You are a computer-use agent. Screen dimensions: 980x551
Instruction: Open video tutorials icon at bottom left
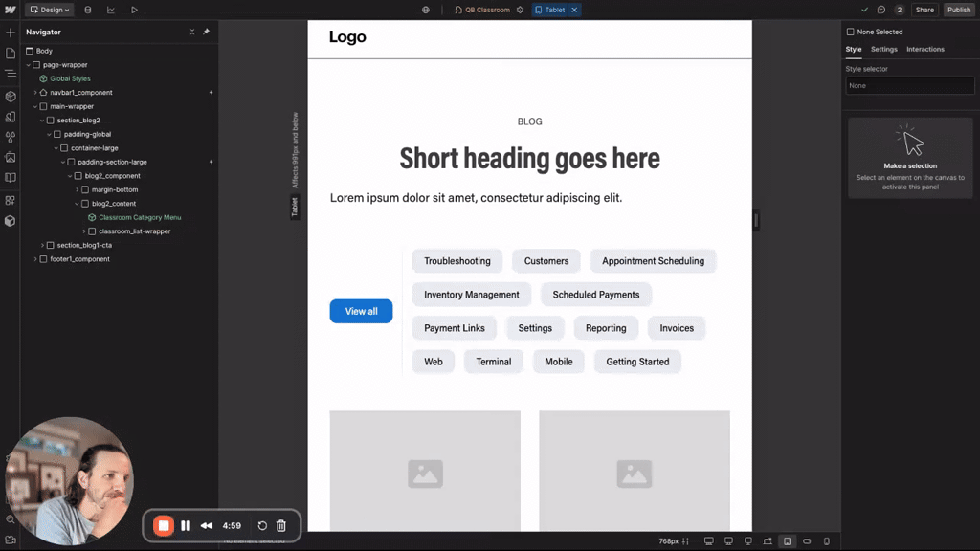coord(10,540)
